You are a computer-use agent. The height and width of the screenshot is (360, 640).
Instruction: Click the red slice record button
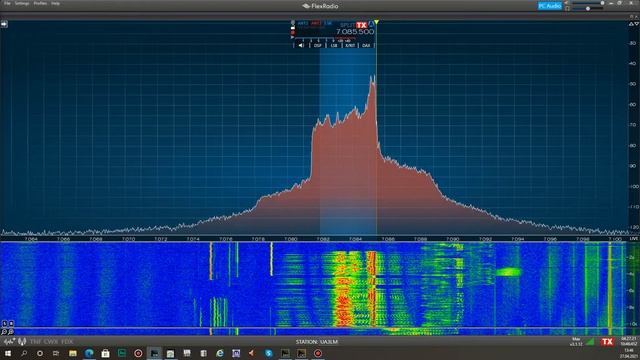293,33
